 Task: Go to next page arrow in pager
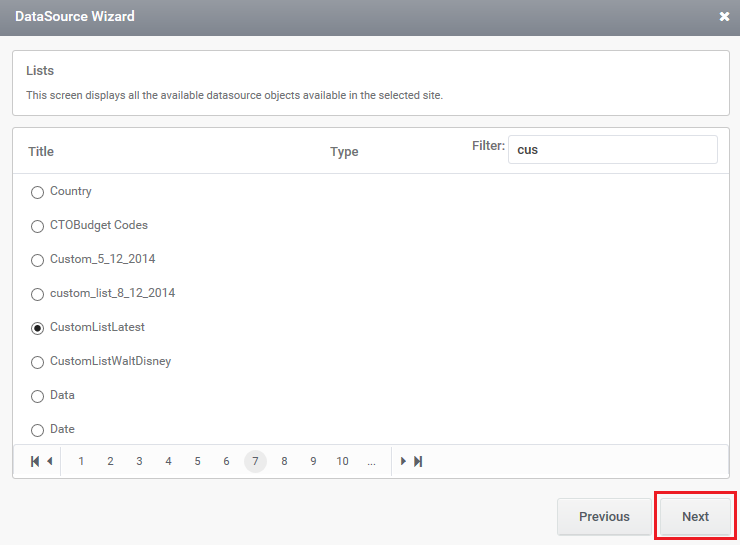click(x=403, y=461)
